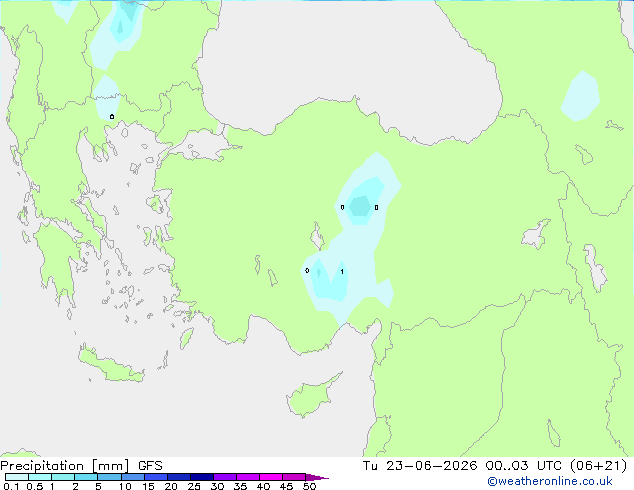Pick the 15–20 mm legend swatch
The image size is (634, 490).
156,477
